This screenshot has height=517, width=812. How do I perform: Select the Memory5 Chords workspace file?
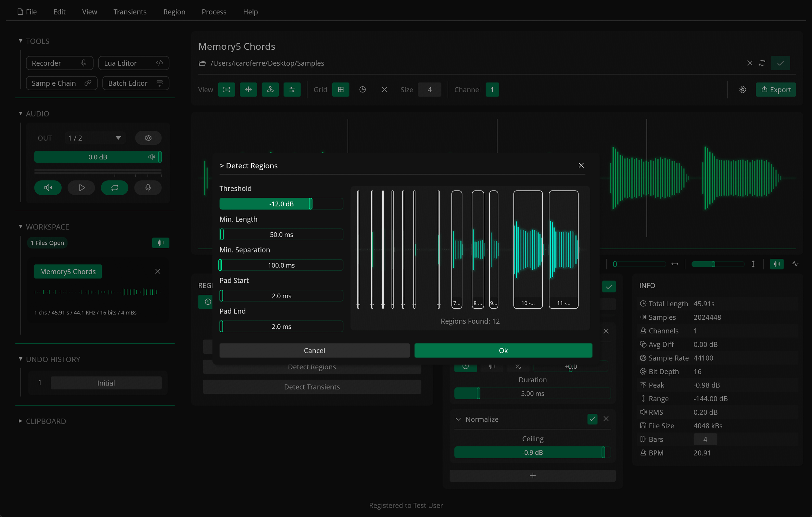[x=68, y=271]
